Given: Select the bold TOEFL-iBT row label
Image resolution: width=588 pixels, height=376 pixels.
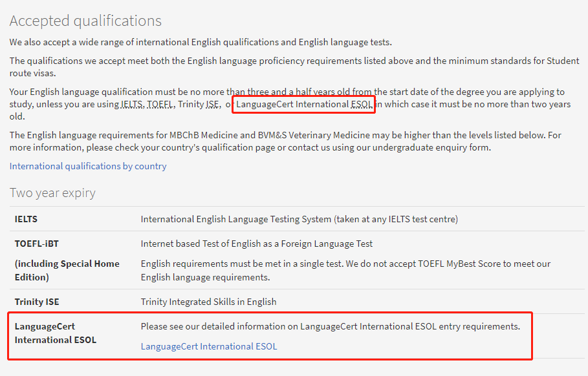Looking at the screenshot, I should (x=37, y=244).
